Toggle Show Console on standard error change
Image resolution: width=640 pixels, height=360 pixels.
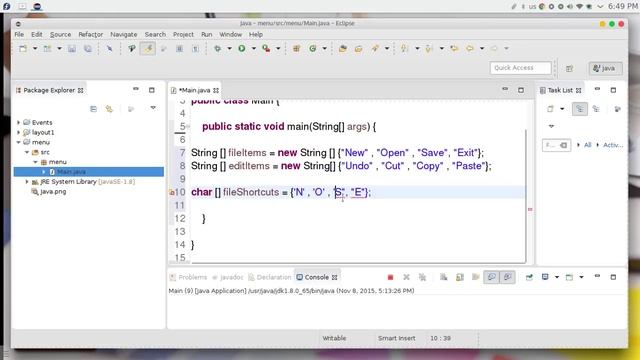507,277
